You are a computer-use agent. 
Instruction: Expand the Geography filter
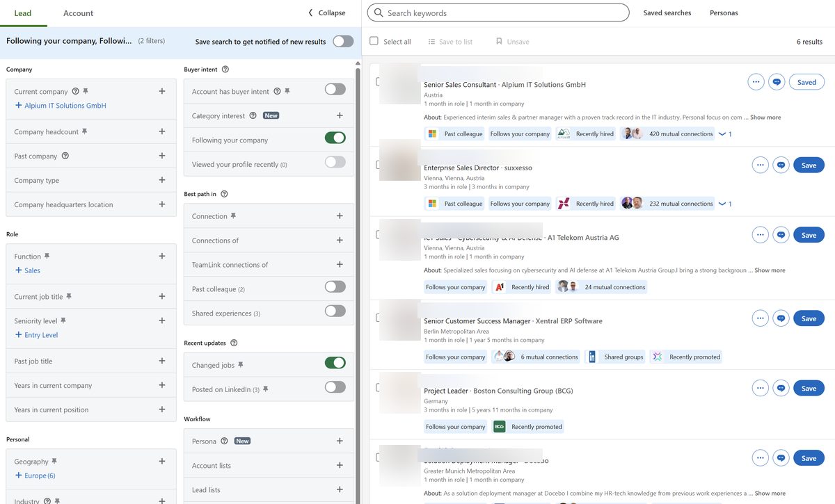pos(161,461)
